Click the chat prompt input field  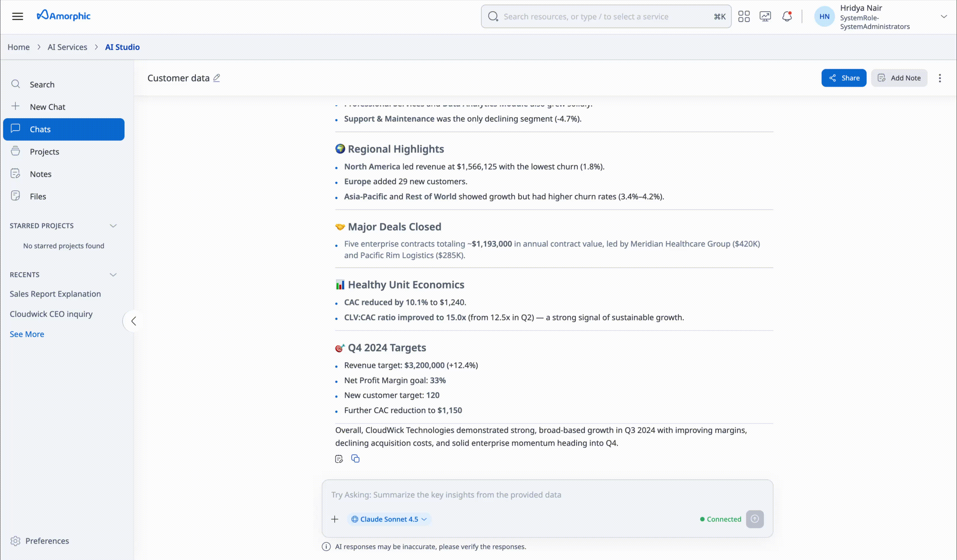pos(547,495)
